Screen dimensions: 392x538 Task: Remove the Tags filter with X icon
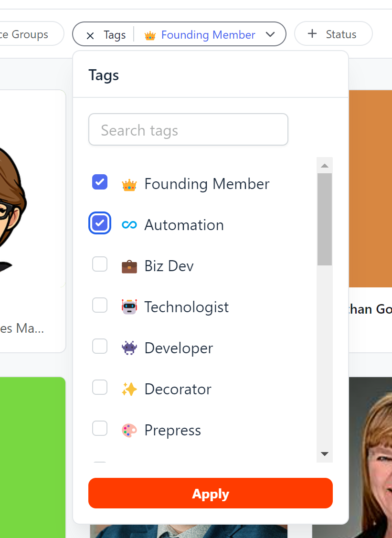pos(90,35)
